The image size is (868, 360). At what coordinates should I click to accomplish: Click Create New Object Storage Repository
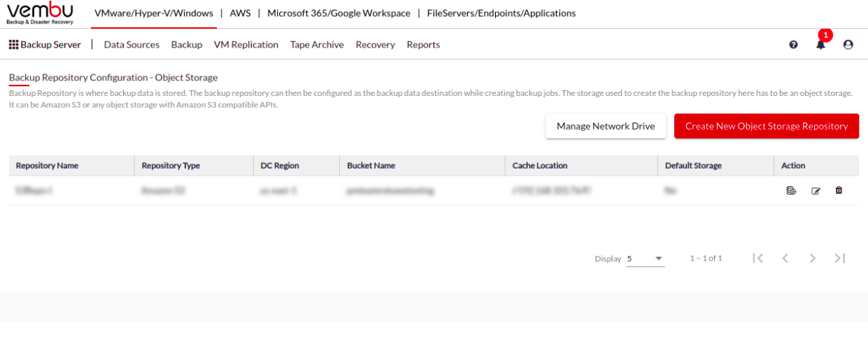click(767, 126)
